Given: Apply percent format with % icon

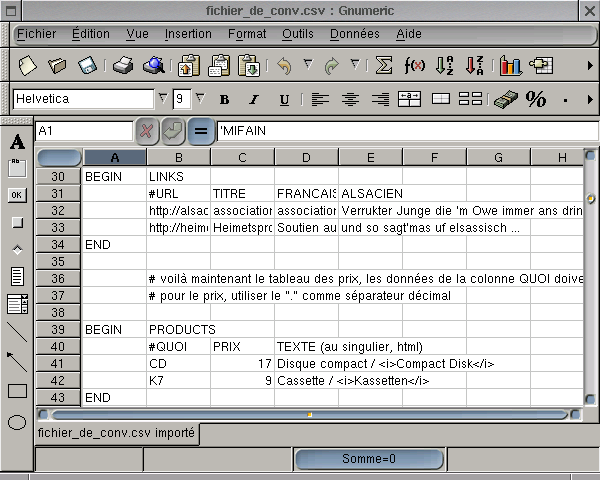Looking at the screenshot, I should [536, 99].
